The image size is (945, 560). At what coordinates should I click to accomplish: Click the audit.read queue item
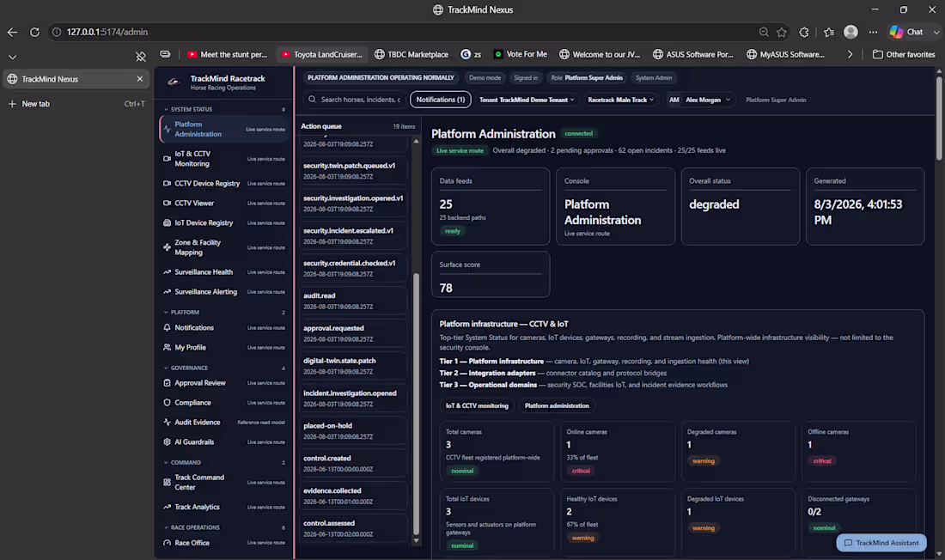(x=353, y=301)
